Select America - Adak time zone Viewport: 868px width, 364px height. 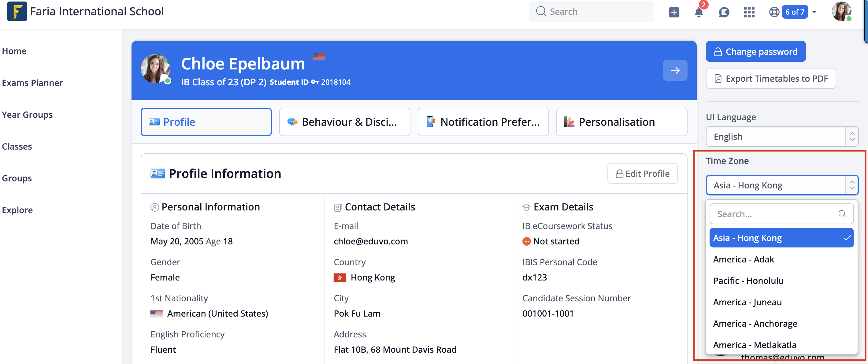click(743, 259)
